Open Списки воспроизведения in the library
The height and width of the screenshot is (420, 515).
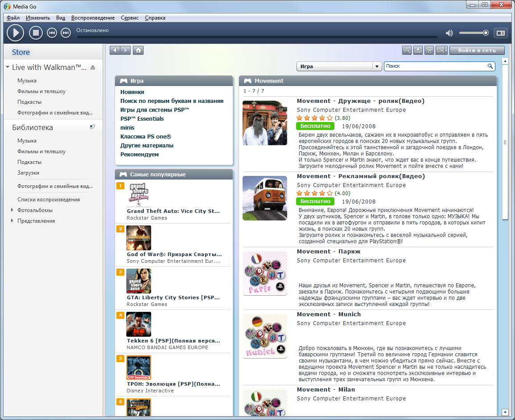click(x=49, y=200)
